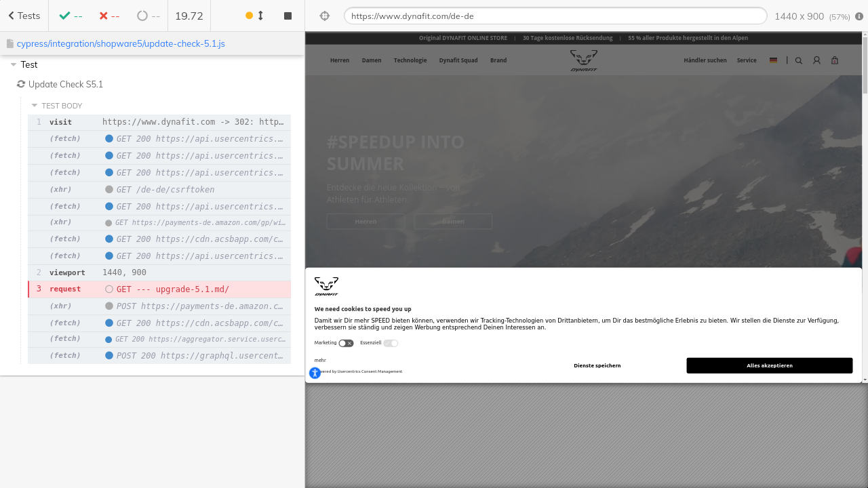Collapse the TEST BODY section
This screenshot has width=868, height=488.
tap(35, 106)
